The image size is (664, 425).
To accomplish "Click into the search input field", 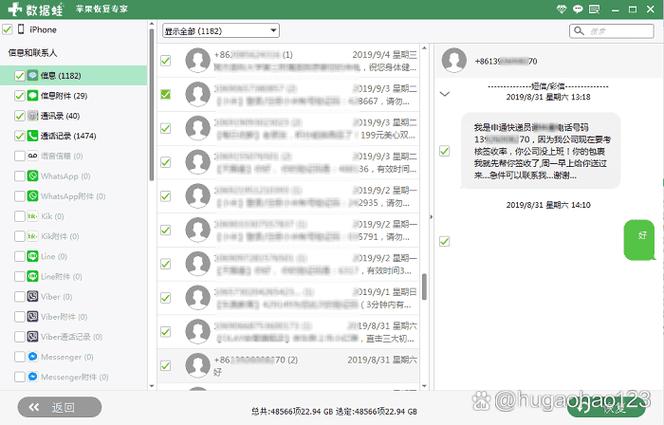I will 611,31.
